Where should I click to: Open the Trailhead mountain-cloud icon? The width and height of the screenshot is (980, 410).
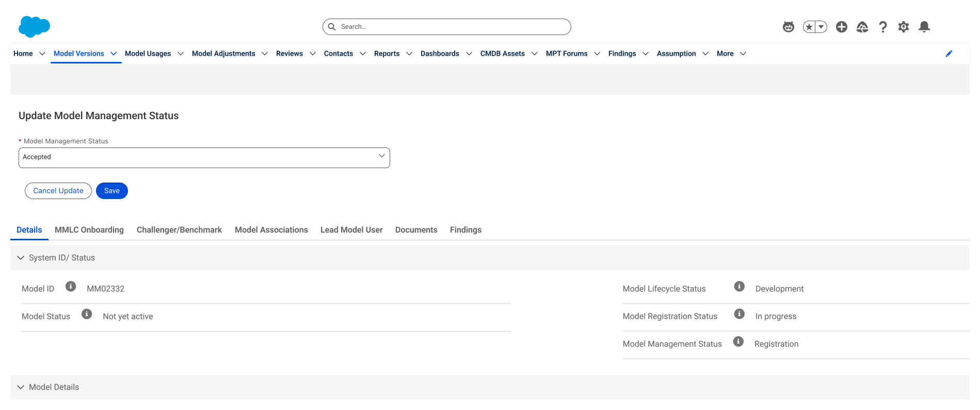(x=862, y=27)
